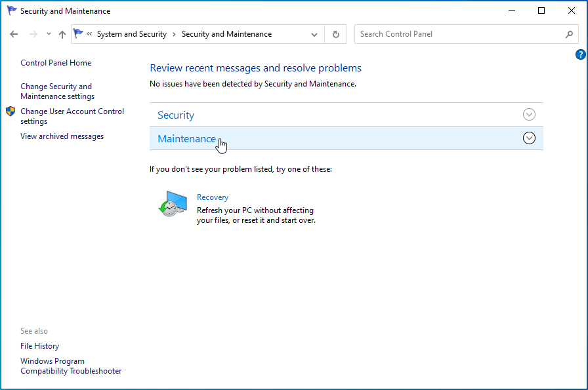This screenshot has height=390, width=588.
Task: Click the Security and Maintenance breadcrumb
Action: point(226,34)
